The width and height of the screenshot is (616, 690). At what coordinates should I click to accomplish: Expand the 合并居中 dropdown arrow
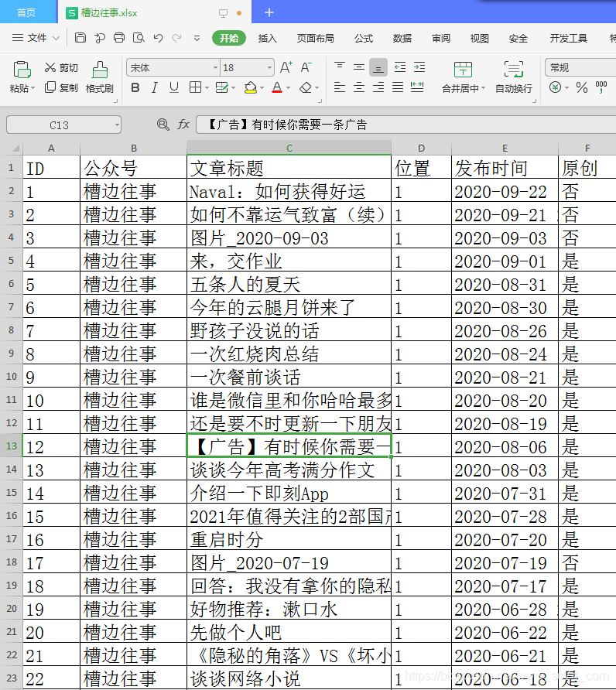[483, 88]
